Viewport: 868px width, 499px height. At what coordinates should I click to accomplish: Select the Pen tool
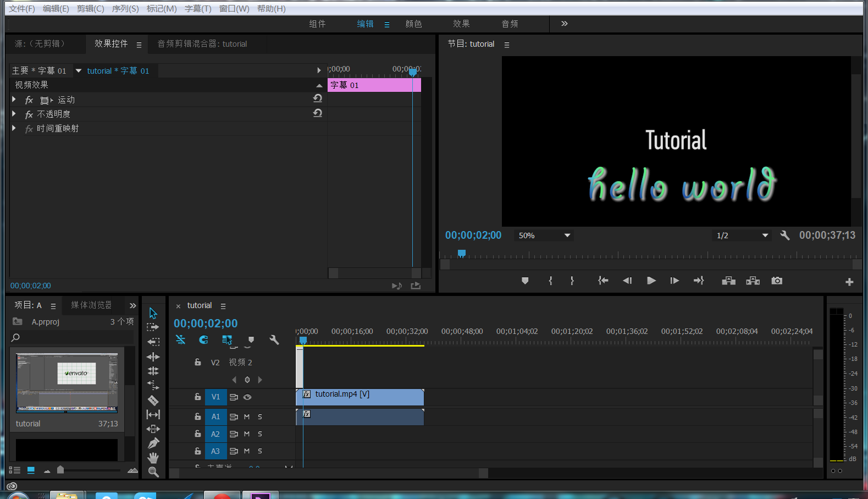click(x=153, y=443)
